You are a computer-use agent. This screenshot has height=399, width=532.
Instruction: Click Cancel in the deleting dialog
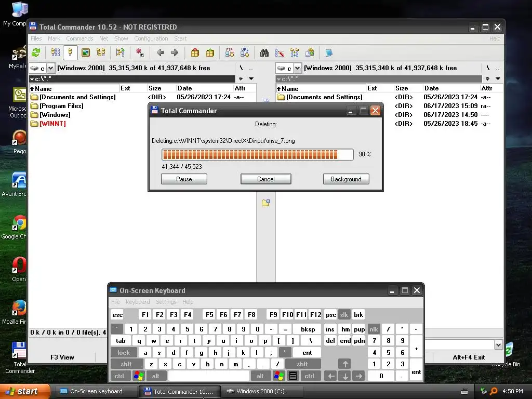265,179
